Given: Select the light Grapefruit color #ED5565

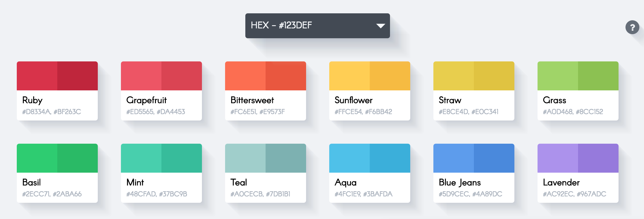Looking at the screenshot, I should 141,76.
